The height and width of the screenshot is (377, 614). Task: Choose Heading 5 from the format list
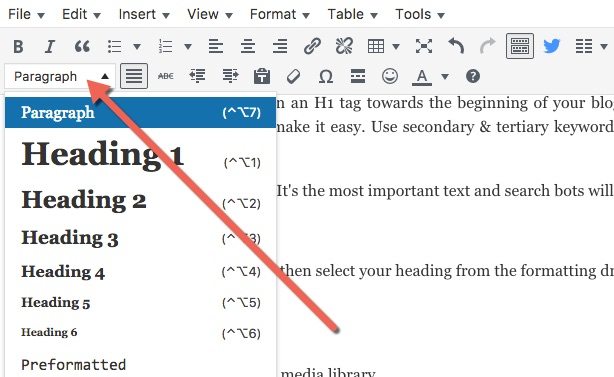click(x=141, y=303)
